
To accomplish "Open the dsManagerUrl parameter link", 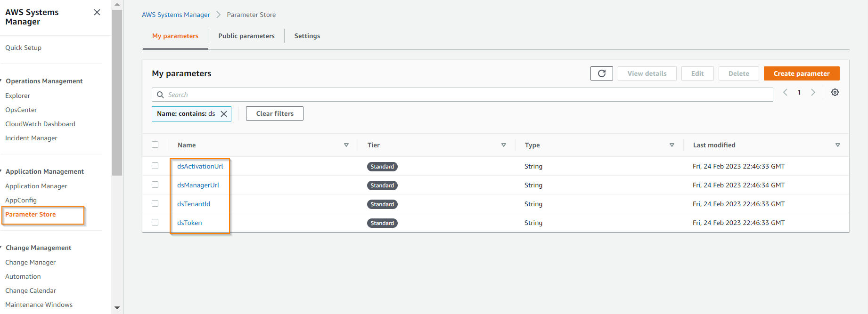I will pos(198,185).
